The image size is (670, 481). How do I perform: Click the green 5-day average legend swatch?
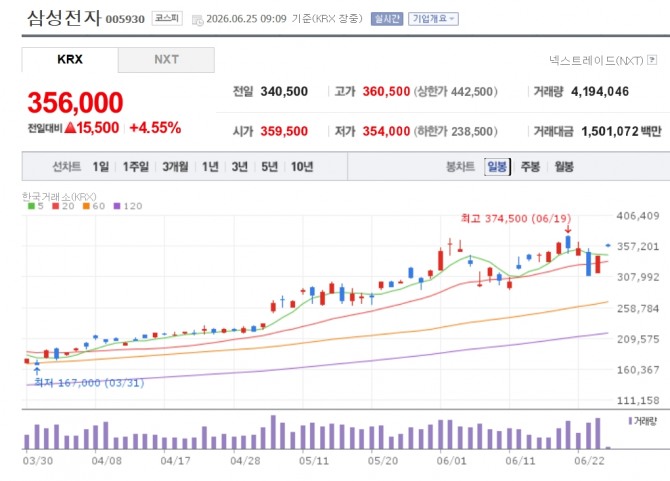[x=31, y=206]
